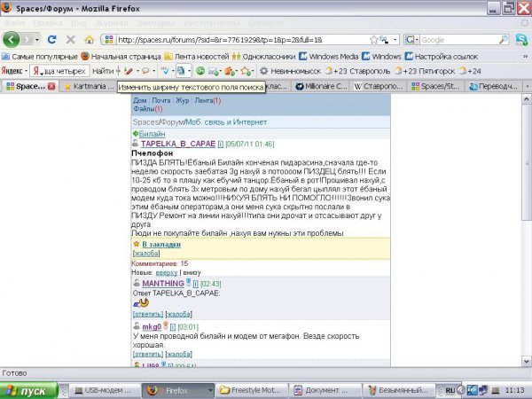
Task: Open the search engine selector dropdown
Action: coord(411,40)
